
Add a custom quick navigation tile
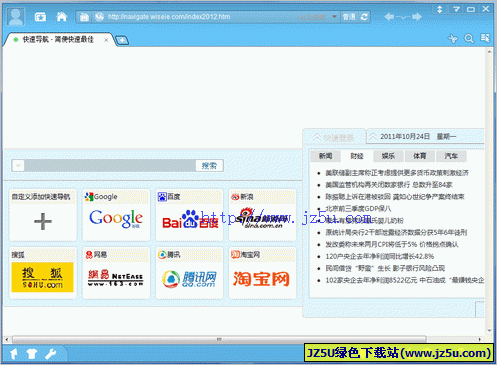(43, 215)
